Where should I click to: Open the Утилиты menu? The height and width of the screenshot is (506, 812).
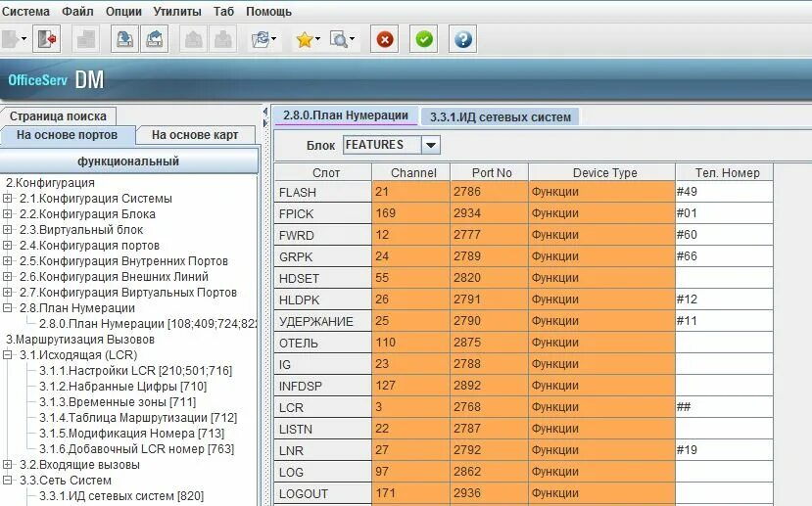coord(177,11)
